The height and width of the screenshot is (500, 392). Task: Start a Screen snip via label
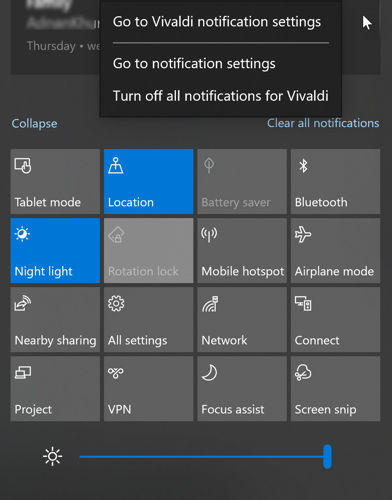[325, 410]
